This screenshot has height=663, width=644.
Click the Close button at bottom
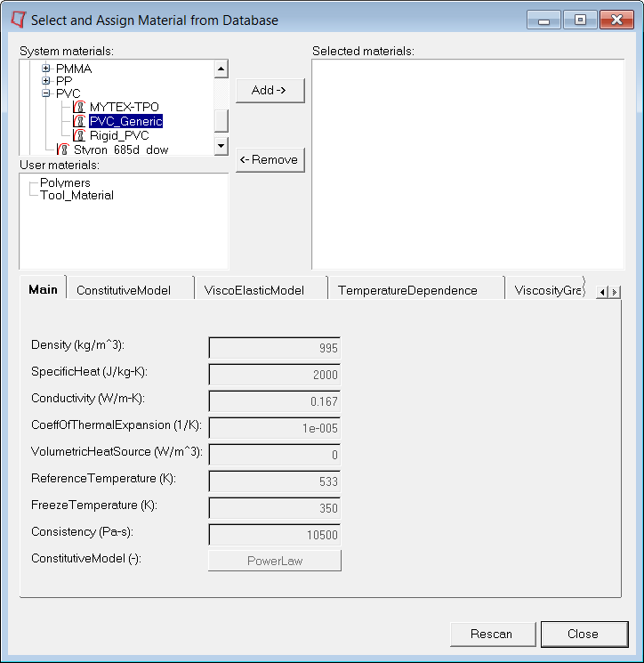coord(584,634)
